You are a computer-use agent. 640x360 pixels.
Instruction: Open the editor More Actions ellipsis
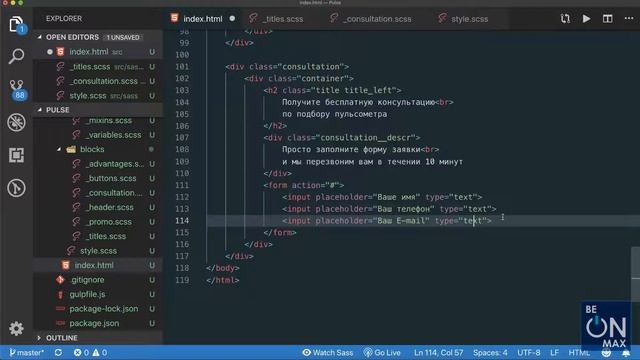click(x=629, y=19)
